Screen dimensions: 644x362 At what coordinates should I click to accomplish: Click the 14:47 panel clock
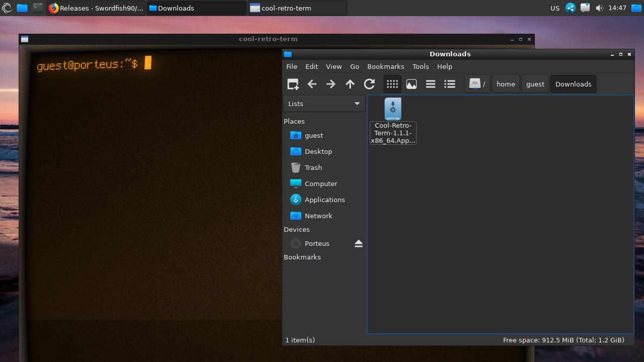coord(617,8)
